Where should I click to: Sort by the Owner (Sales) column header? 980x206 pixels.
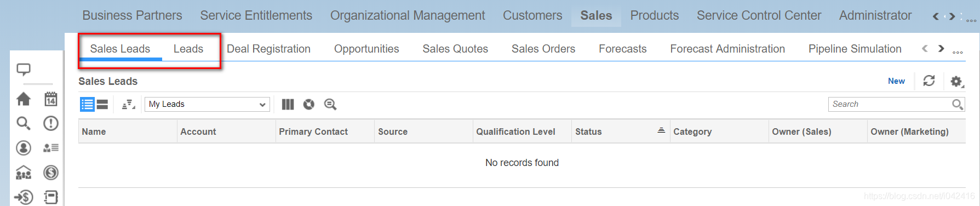(x=818, y=131)
